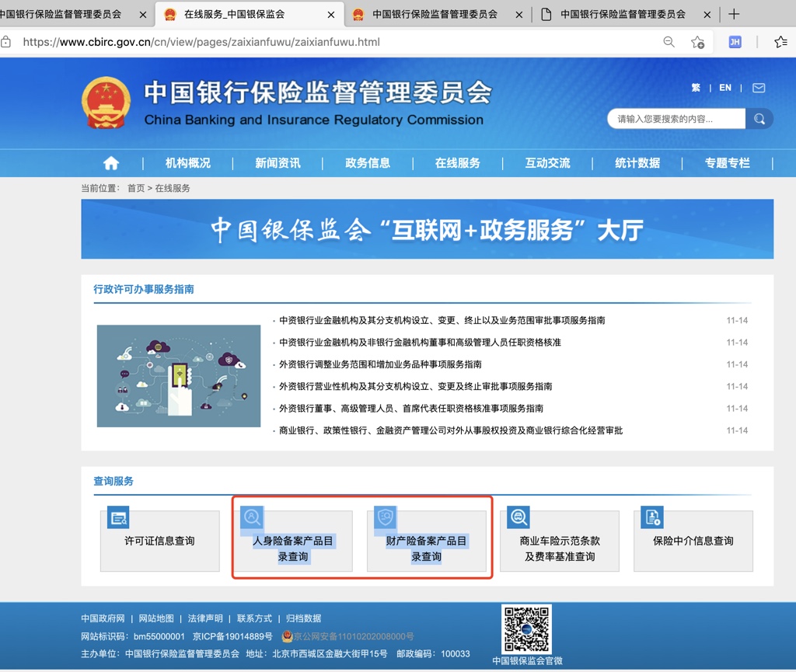The image size is (796, 672).
Task: Click the 联系方式 footer link
Action: point(254,618)
